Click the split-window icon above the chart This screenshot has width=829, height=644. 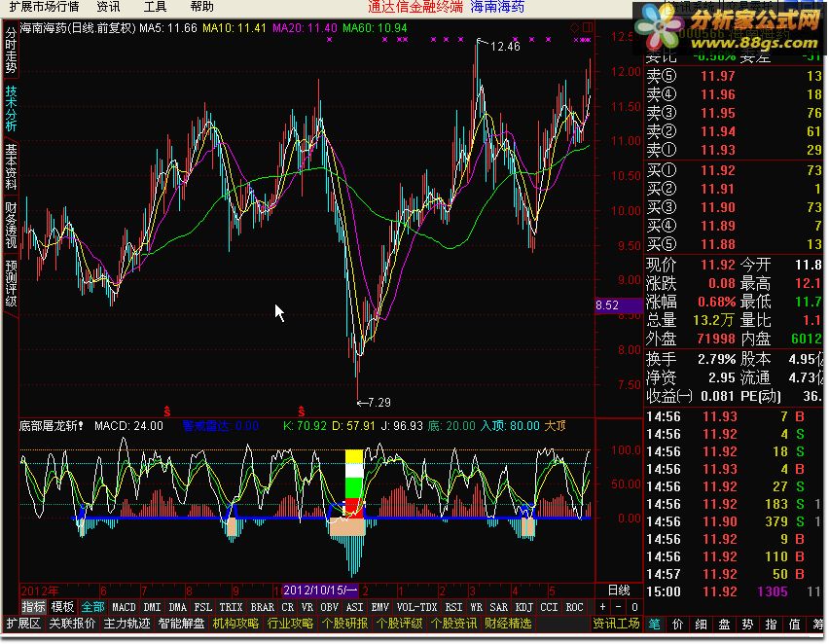(588, 27)
